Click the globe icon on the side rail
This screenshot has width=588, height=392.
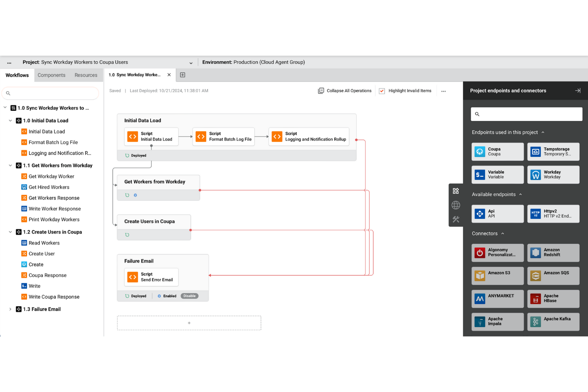pos(456,205)
